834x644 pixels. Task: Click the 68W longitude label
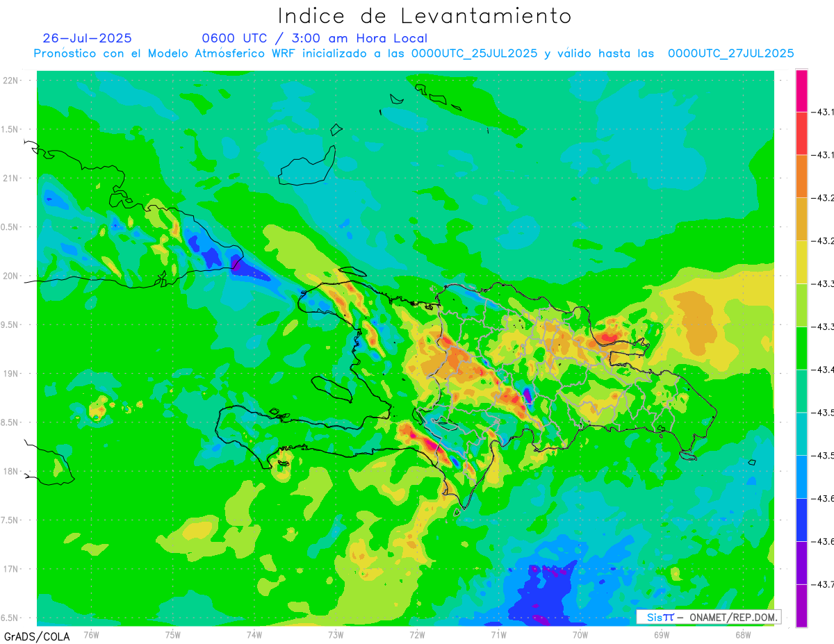[743, 634]
